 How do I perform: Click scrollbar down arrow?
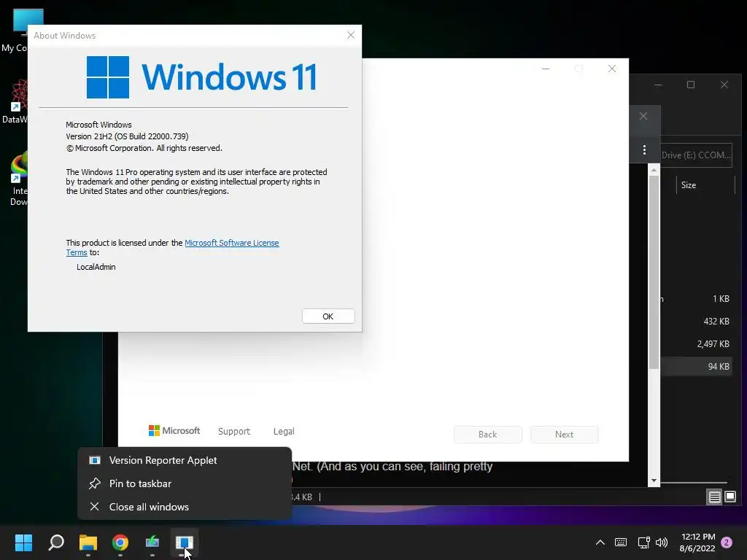point(654,481)
